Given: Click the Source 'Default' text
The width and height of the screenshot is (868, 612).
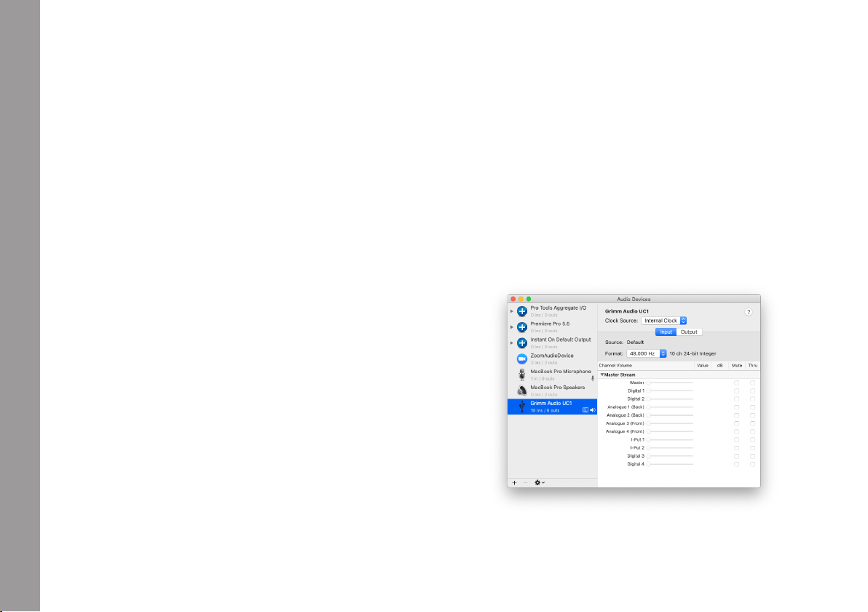Looking at the screenshot, I should pos(636,342).
